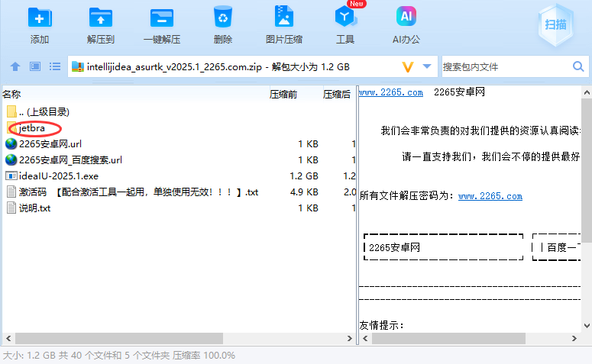Viewport: 592px width, 364px height.
Task: Sort by 名称 column header
Action: (x=11, y=95)
